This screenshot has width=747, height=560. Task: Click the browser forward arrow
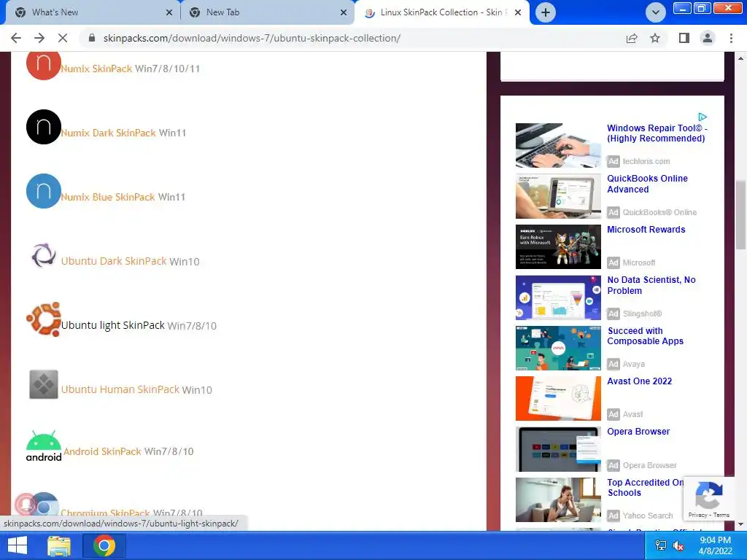click(x=39, y=38)
